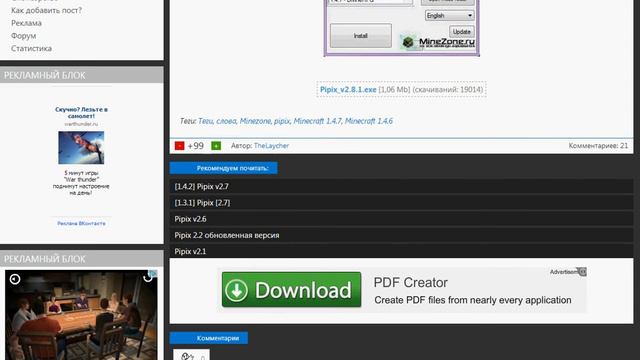640x360 pixels.
Task: Click 'Комментариев: 21' counter
Action: click(x=598, y=146)
